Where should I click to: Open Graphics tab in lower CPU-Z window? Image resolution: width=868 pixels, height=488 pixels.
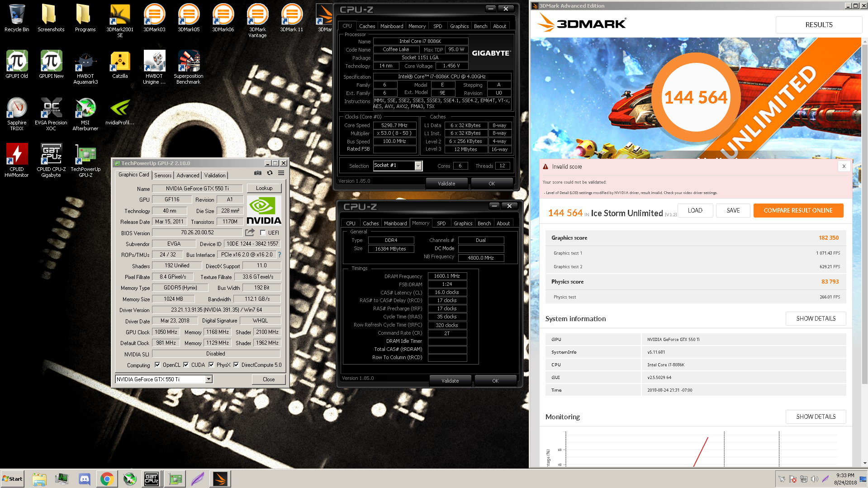point(463,223)
